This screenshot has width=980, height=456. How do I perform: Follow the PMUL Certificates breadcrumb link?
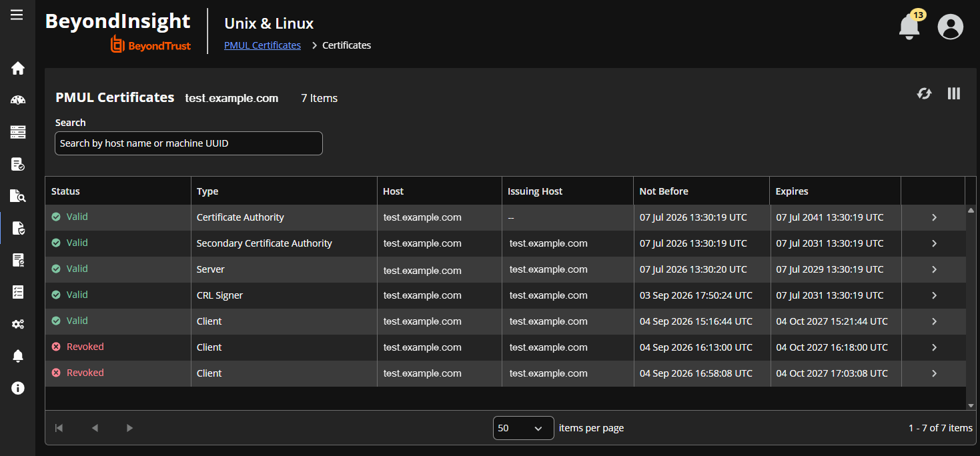tap(262, 45)
